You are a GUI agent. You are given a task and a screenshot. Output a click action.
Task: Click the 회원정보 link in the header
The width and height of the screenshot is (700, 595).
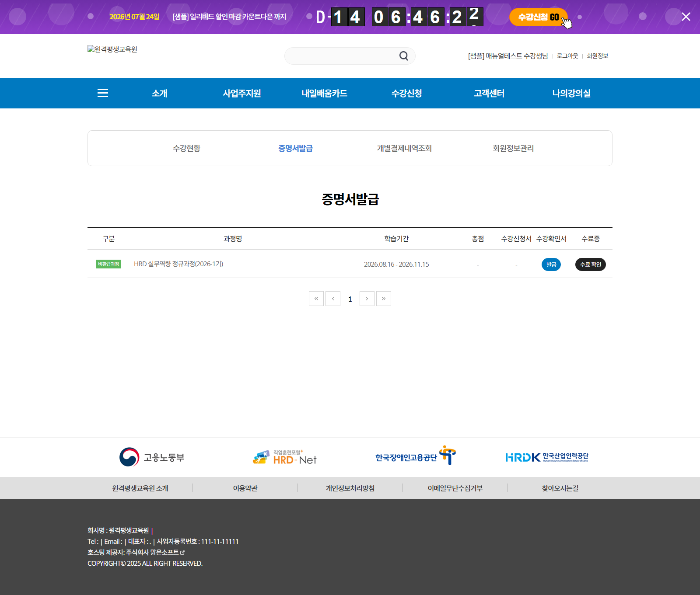coord(598,56)
